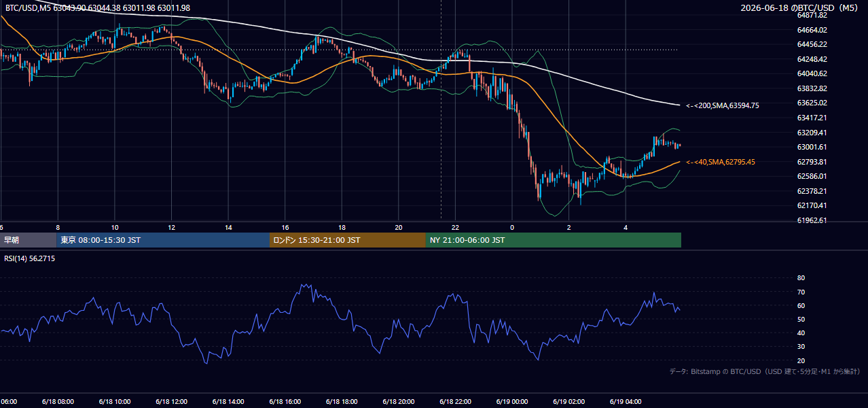Click the Bitstamp data source note
Viewport: 868px width, 408px height.
tap(765, 372)
